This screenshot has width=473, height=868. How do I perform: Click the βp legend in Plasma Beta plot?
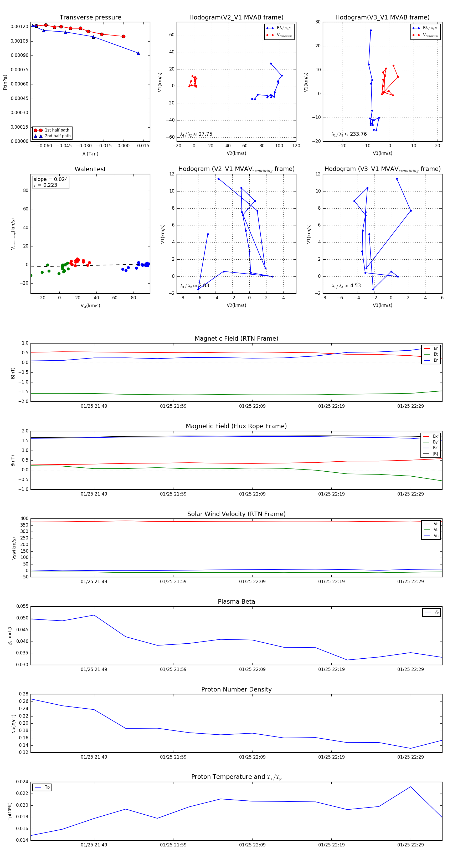(431, 612)
